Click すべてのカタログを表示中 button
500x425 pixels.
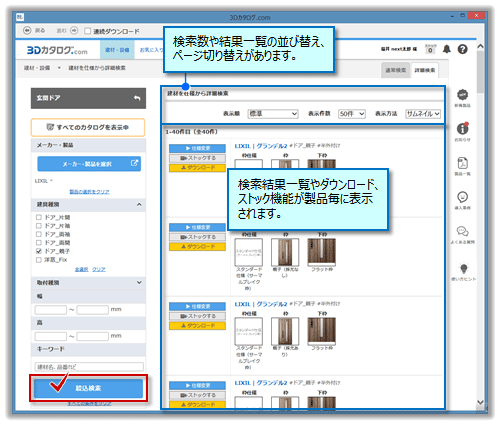(x=88, y=127)
